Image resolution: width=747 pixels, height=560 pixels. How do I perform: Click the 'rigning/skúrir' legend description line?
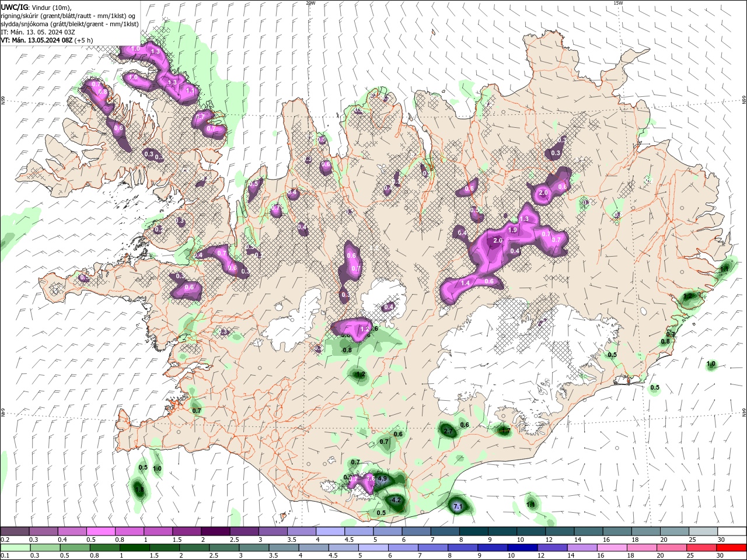68,16
